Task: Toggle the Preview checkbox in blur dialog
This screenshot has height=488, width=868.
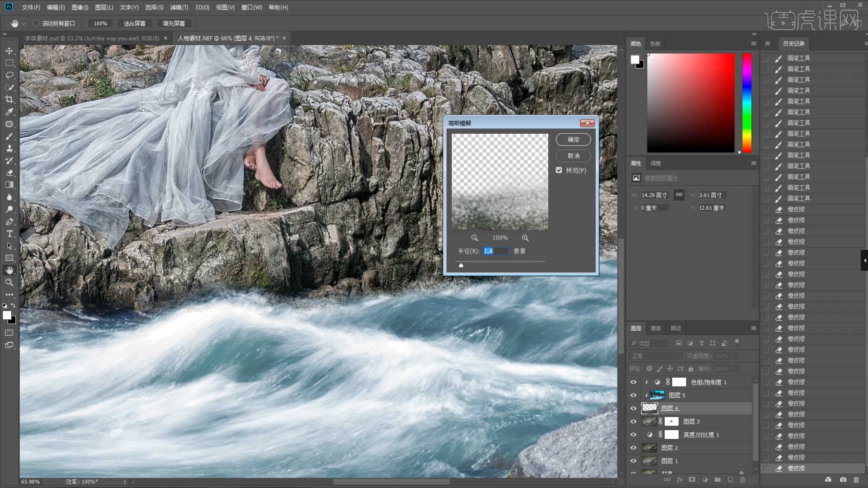Action: 559,170
